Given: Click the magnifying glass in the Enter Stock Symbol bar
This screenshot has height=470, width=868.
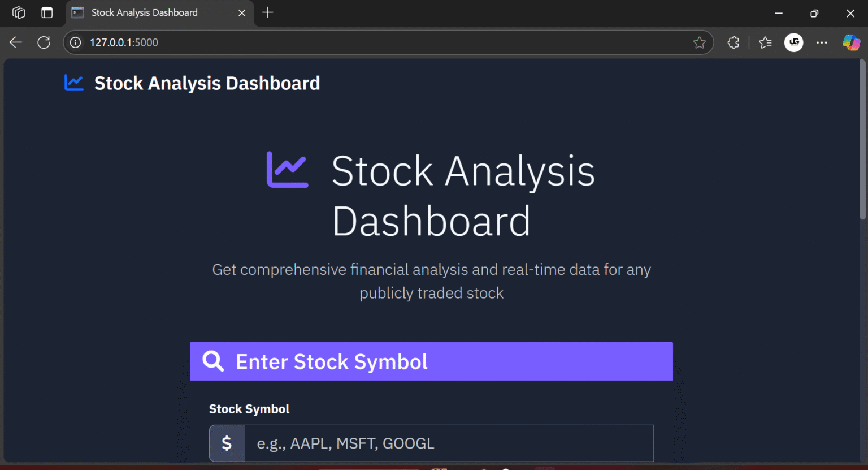Looking at the screenshot, I should tap(213, 361).
